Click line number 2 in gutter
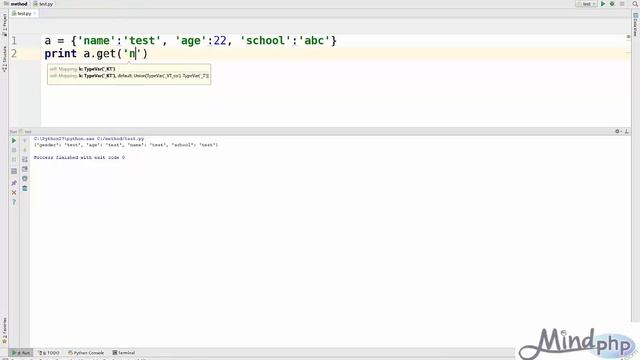 (x=14, y=53)
